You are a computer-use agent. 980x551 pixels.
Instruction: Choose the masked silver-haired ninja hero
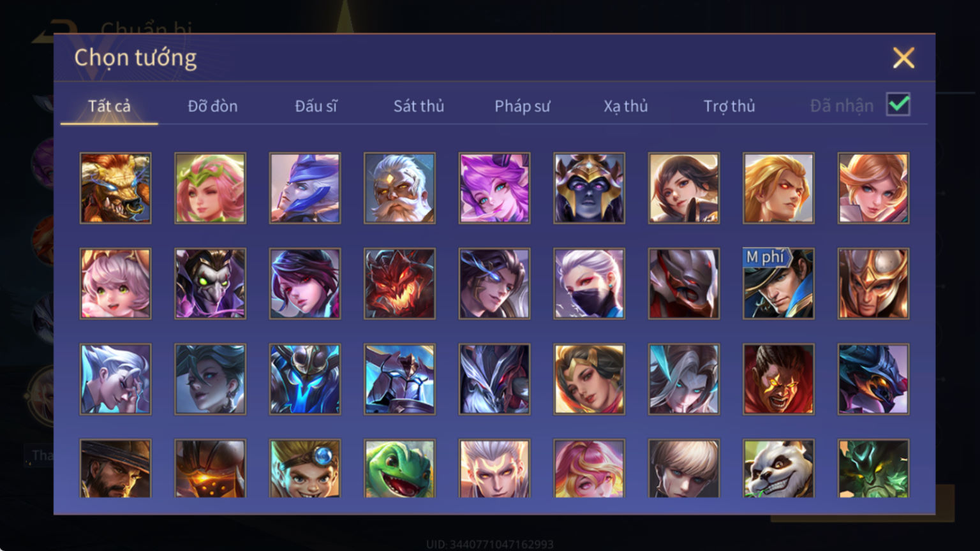(589, 284)
